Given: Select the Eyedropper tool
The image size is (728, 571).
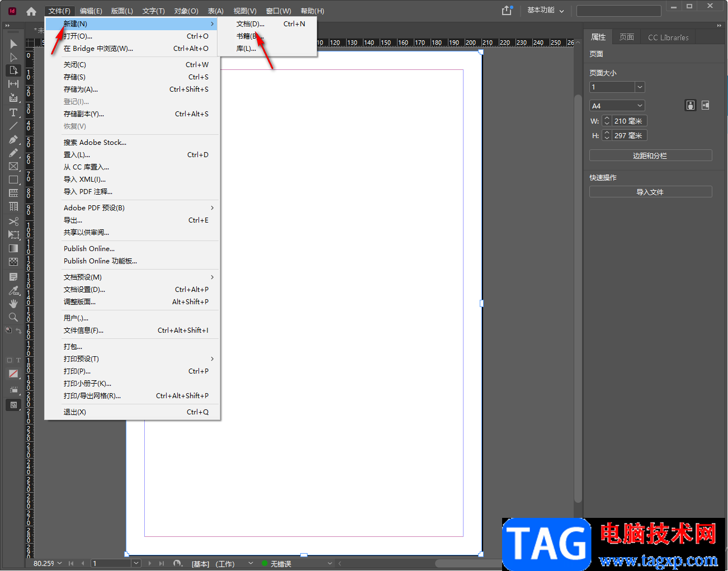Looking at the screenshot, I should point(13,290).
